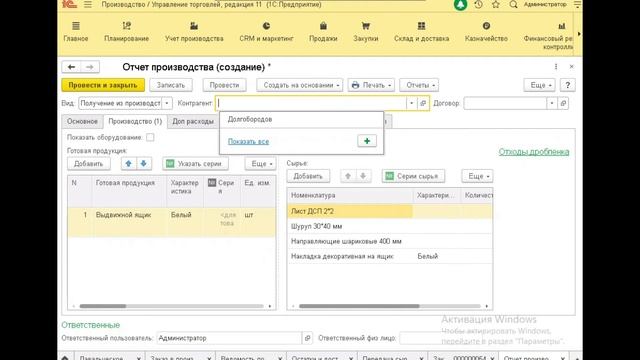Viewport: 640px width, 360px height.
Task: Open the Финансовый результат section
Action: [549, 36]
